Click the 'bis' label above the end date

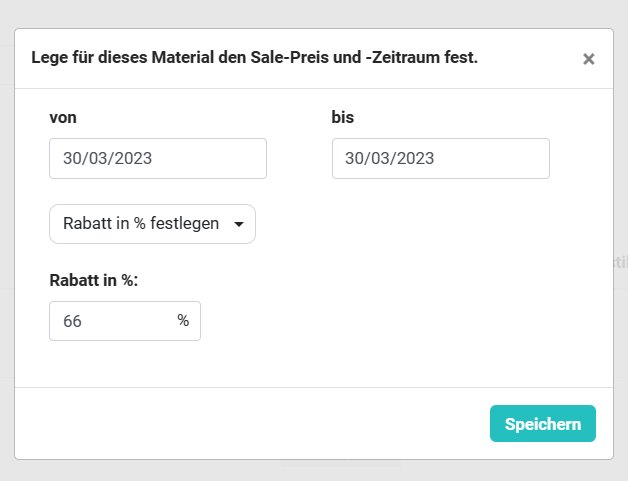[x=343, y=117]
